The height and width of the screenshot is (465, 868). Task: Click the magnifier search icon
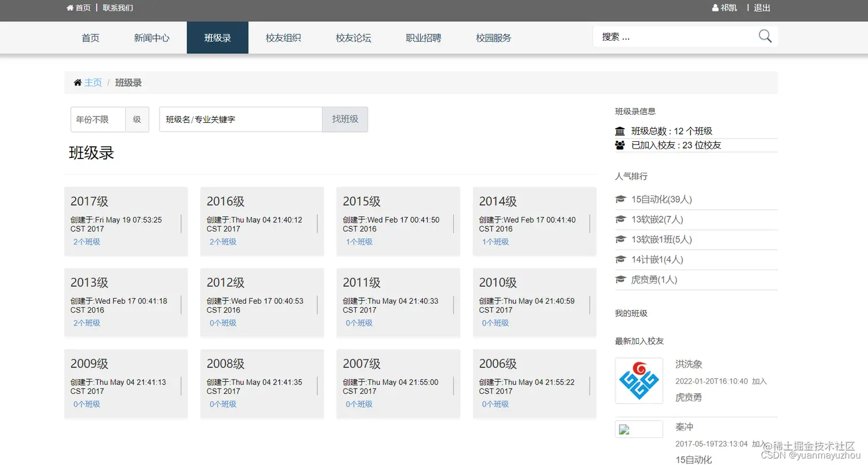[765, 37]
